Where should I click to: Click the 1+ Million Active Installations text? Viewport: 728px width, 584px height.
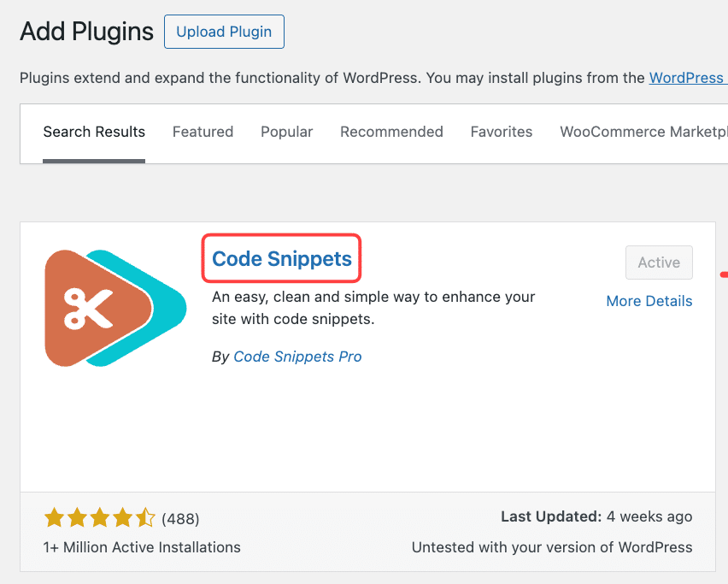point(142,546)
